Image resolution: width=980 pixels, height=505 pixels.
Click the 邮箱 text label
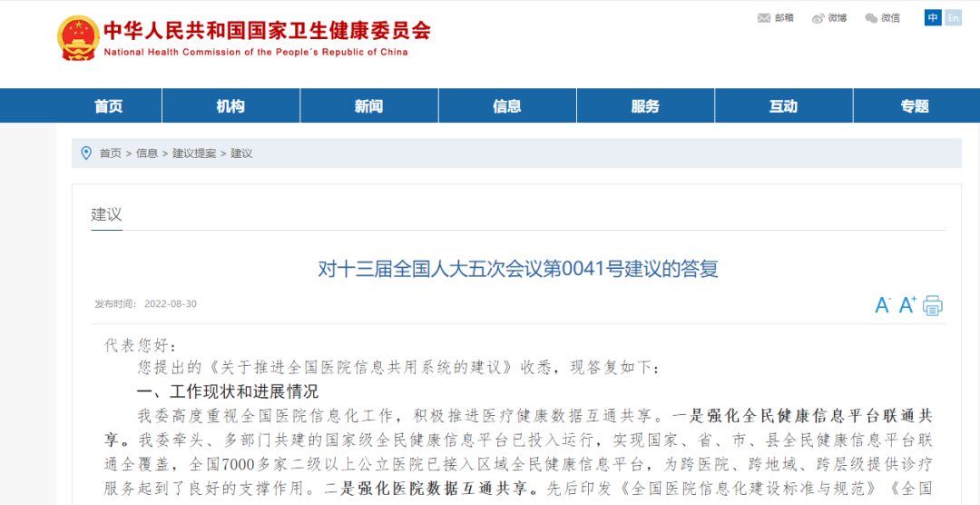784,18
